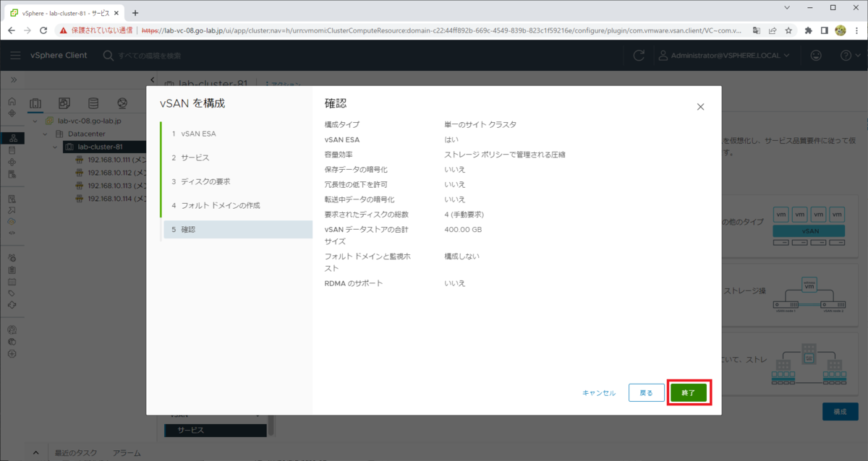Open the vSphere Client hamburger menu
Viewport: 868px width, 461px height.
(x=16, y=56)
